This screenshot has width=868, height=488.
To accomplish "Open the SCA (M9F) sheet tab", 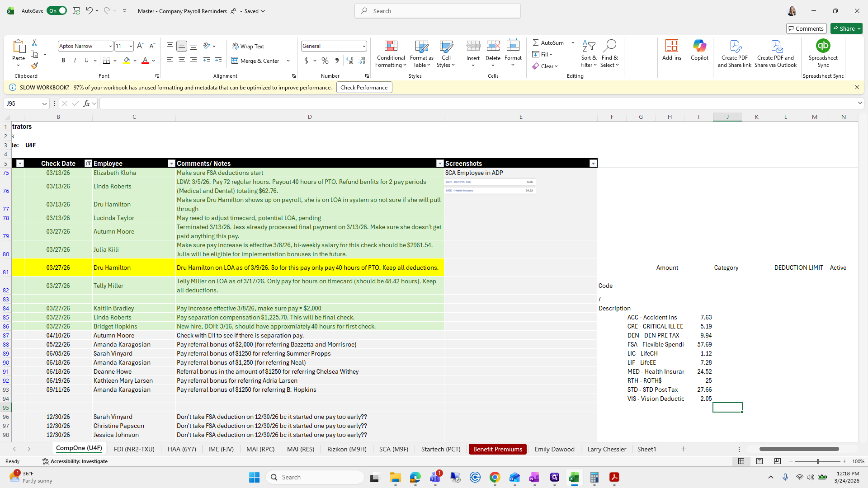I will 393,449.
